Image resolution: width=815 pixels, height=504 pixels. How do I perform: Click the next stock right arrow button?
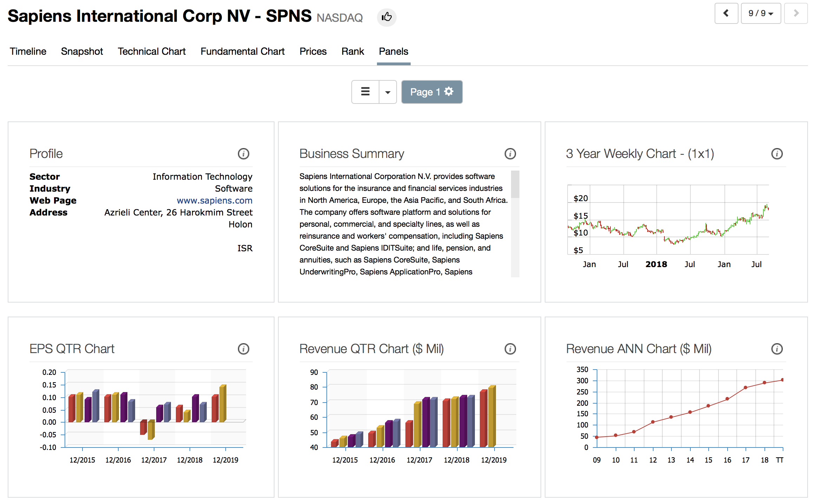point(796,13)
